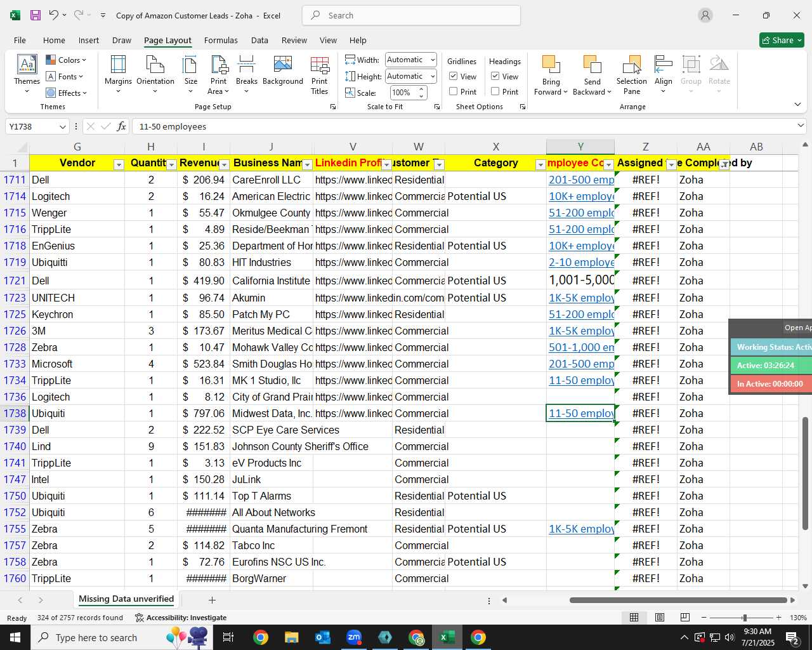Screen dimensions: 812x650
Task: Open the Align objects menu
Action: click(664, 74)
